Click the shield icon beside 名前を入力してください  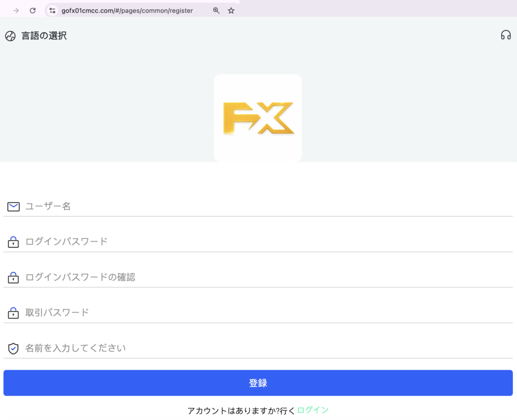coord(13,348)
